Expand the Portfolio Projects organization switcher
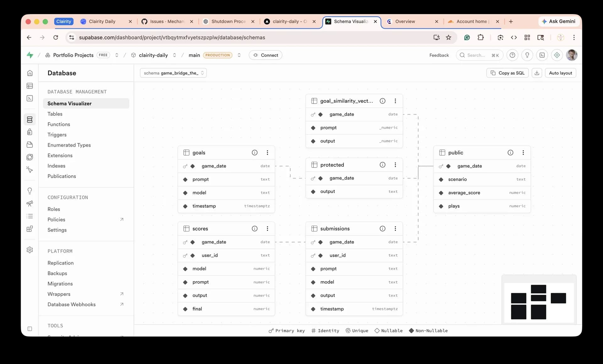The height and width of the screenshot is (364, 603). pyautogui.click(x=117, y=55)
